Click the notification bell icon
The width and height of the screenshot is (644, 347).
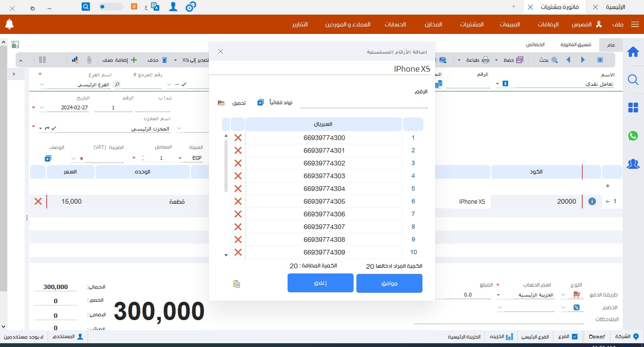9,24
